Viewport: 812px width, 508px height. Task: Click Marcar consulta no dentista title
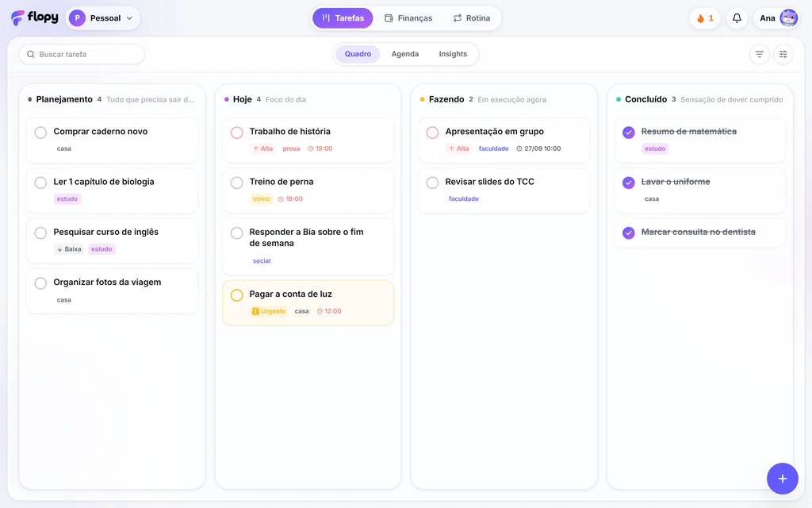[x=698, y=232]
